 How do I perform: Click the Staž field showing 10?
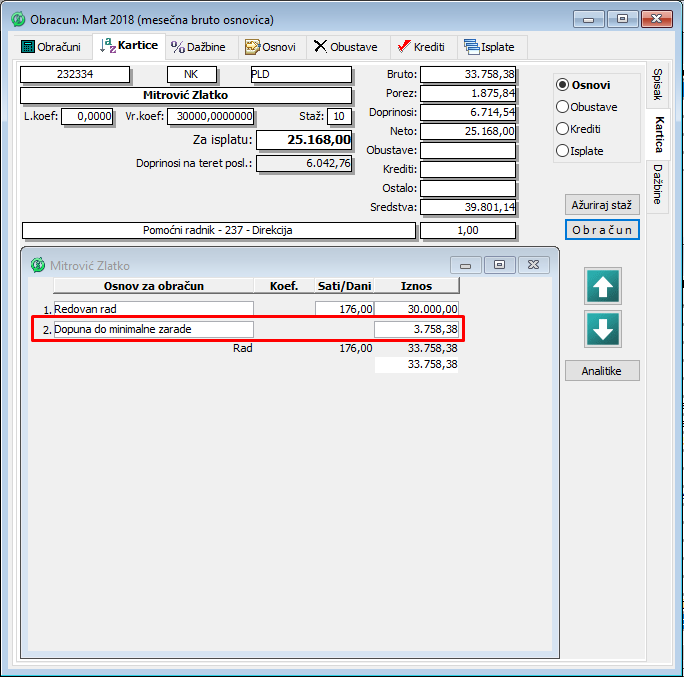339,116
